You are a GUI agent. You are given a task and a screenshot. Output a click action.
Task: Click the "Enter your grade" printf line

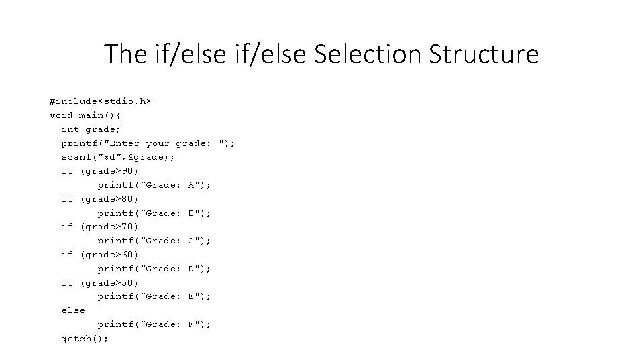coord(148,143)
